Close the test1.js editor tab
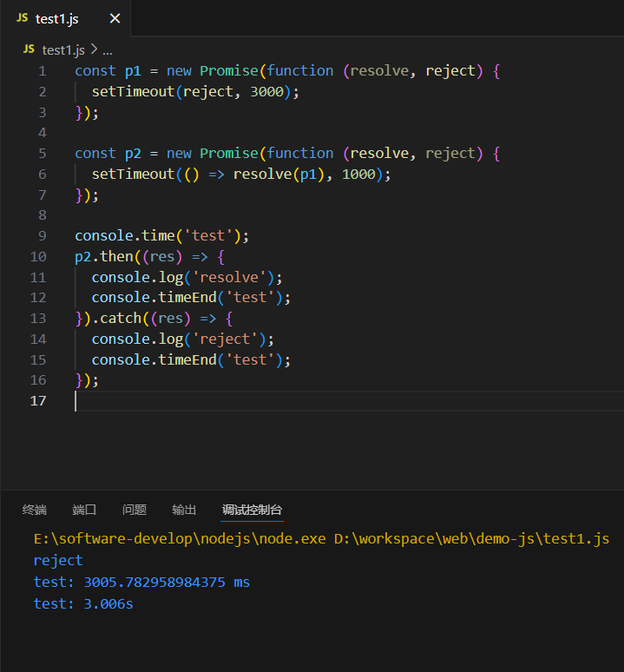 click(115, 18)
